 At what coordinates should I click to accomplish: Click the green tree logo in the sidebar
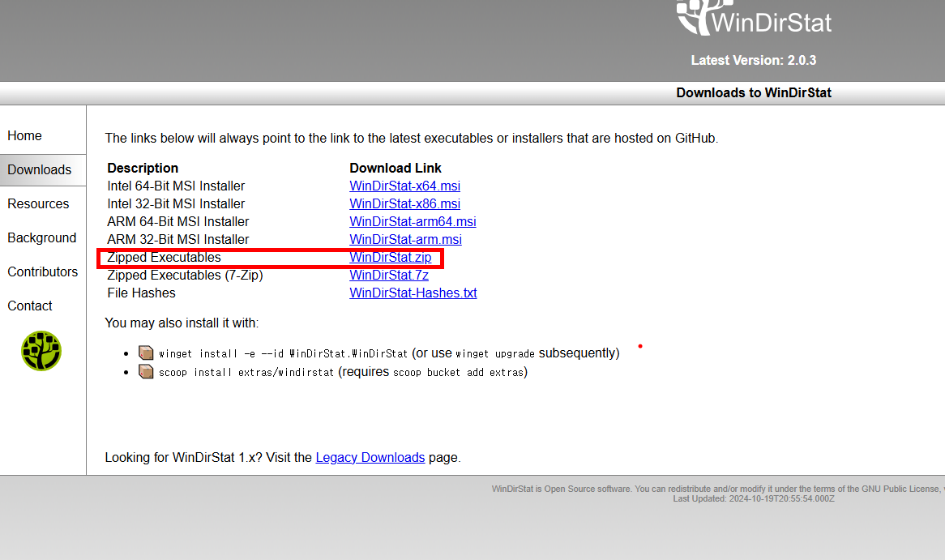click(x=41, y=351)
